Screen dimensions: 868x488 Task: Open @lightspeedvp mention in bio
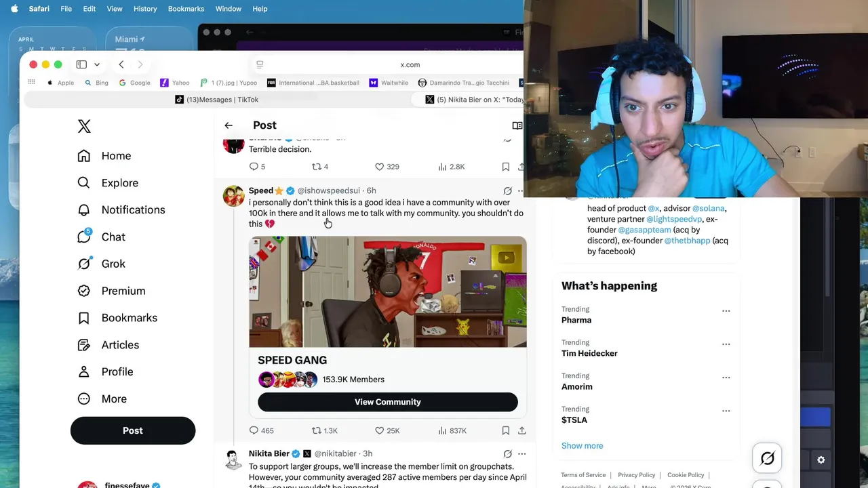click(674, 220)
